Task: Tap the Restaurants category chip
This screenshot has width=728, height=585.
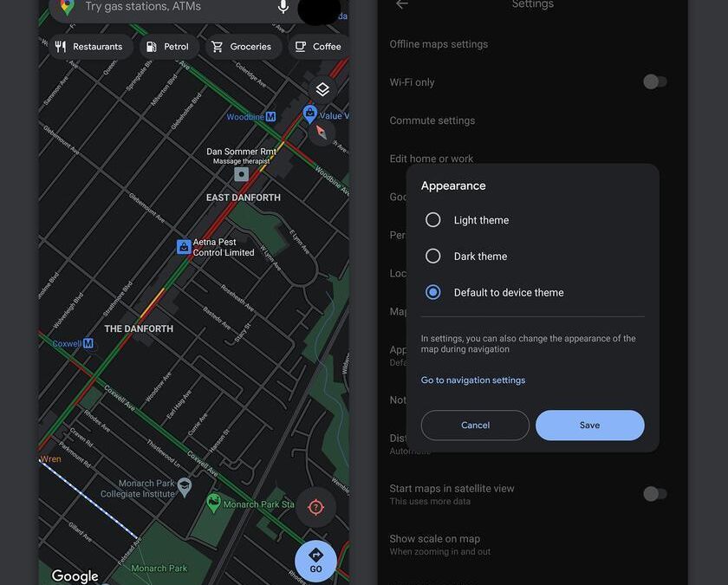Action: 89,47
